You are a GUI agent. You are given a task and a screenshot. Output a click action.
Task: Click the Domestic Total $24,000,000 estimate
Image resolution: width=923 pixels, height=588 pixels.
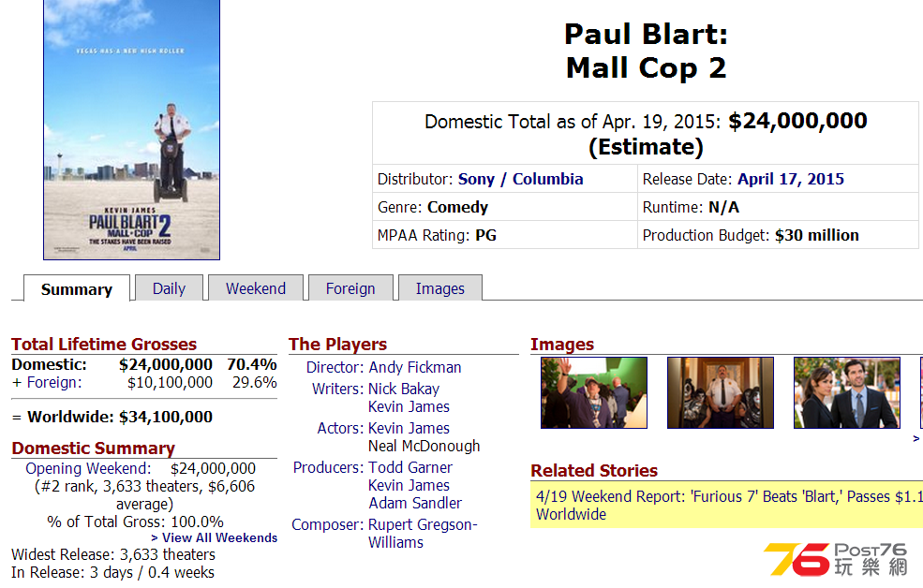pos(646,134)
